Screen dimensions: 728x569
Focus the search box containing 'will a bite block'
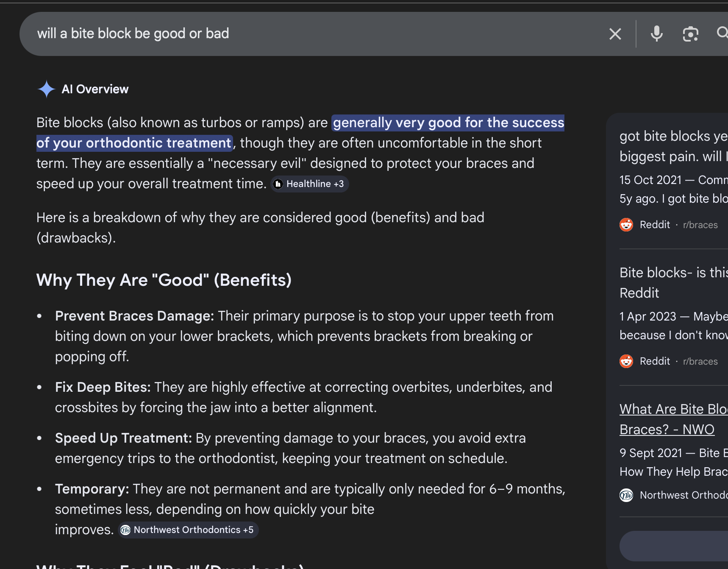(x=297, y=34)
